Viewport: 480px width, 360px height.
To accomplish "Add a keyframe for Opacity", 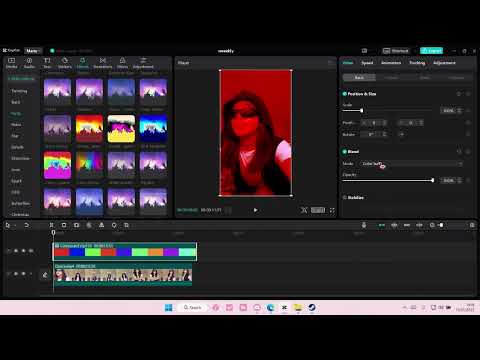I will coord(469,180).
